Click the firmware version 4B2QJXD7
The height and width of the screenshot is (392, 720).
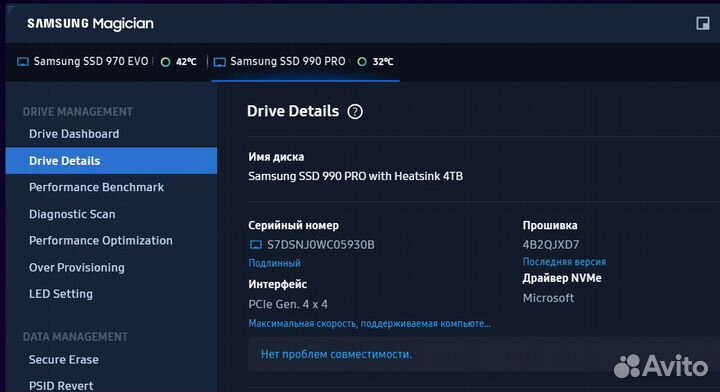click(551, 245)
